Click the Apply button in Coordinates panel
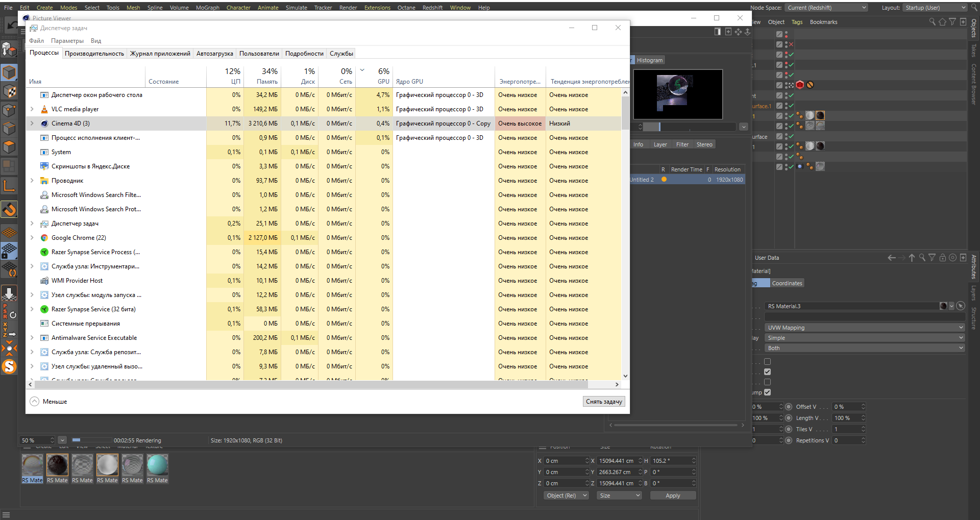Screen dimensions: 980x520 point(673,496)
